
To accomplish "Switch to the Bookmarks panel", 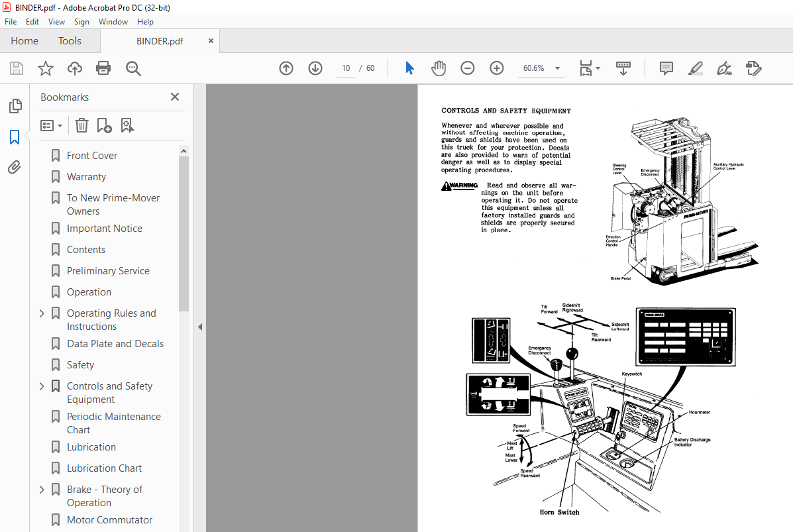I will (15, 136).
